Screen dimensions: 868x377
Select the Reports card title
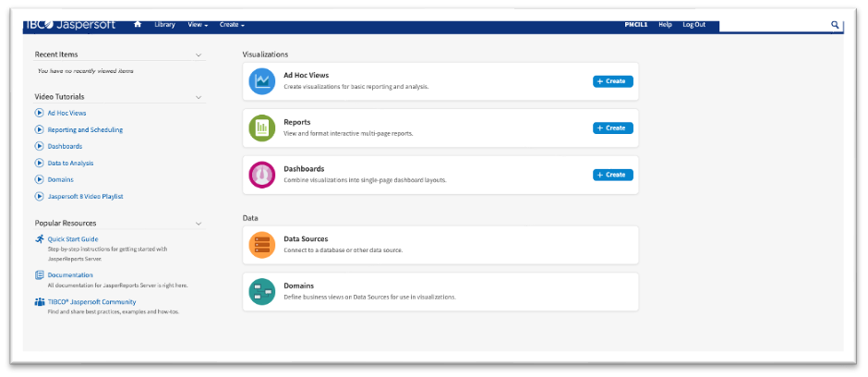tap(297, 122)
